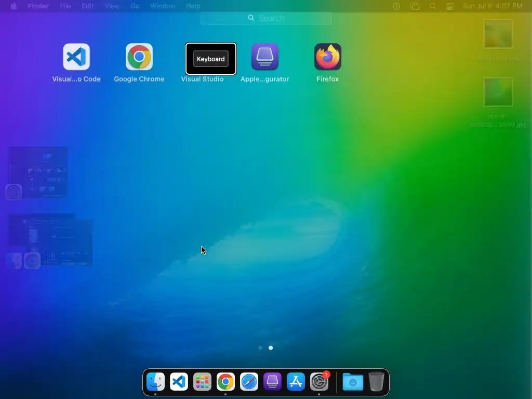
Task: Open Apple Configurator from Launchpad
Action: click(x=264, y=57)
